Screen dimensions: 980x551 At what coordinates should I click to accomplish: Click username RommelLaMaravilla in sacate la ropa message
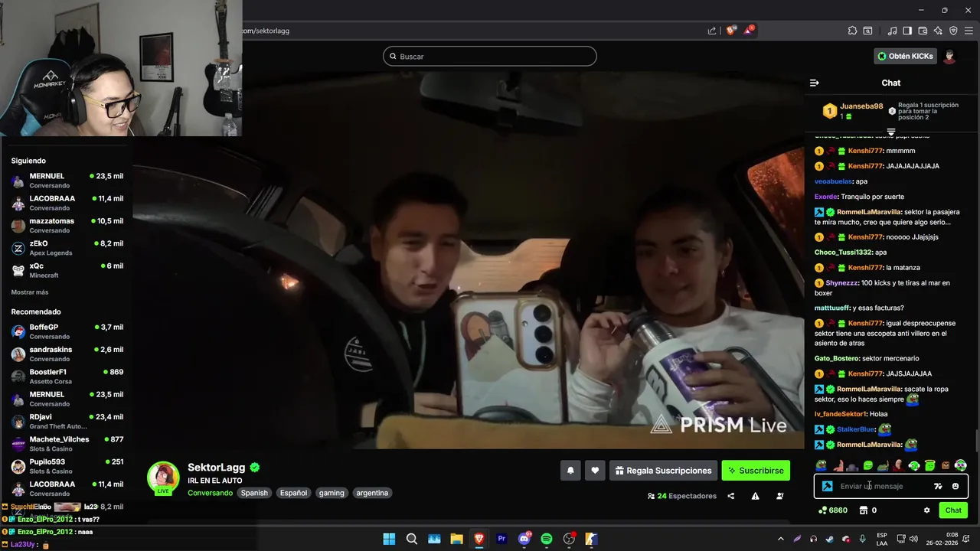point(869,389)
